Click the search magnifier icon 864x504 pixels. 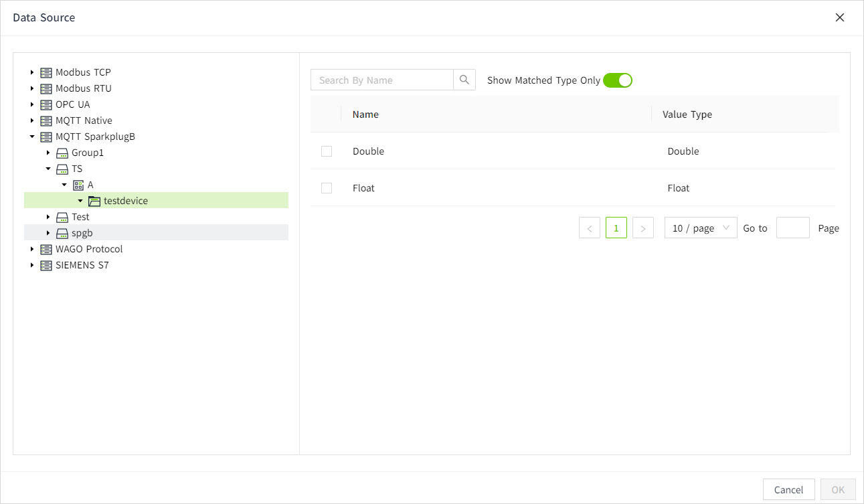464,80
